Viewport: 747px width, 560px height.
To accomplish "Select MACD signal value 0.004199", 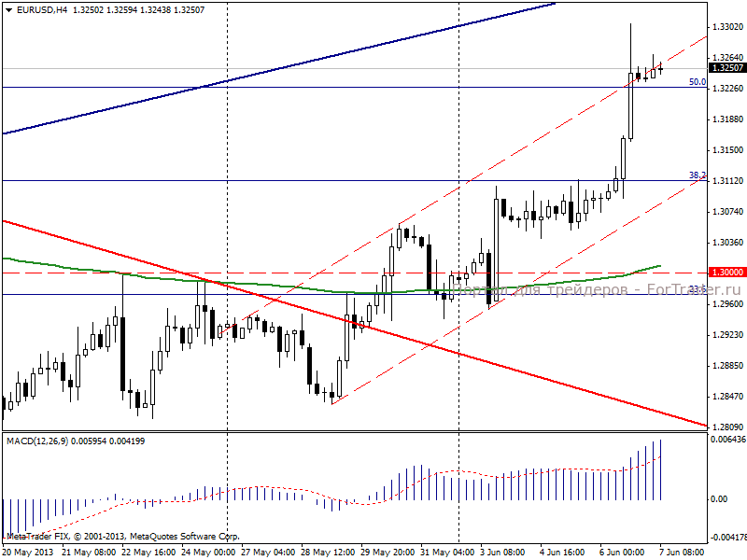I will point(127,441).
